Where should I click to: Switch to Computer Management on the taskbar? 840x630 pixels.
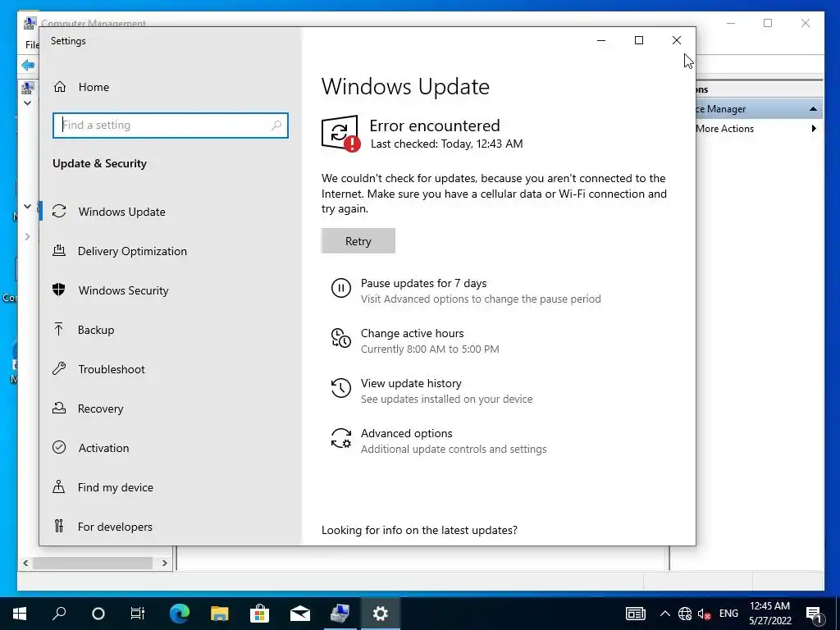pyautogui.click(x=340, y=614)
